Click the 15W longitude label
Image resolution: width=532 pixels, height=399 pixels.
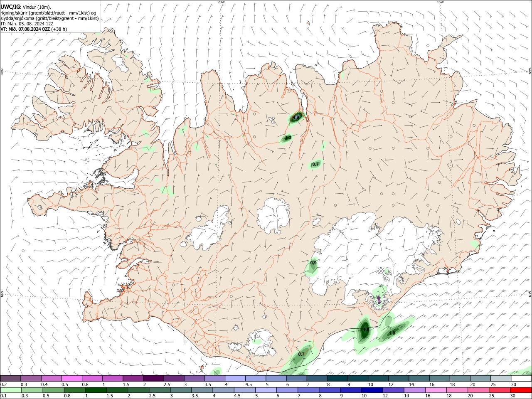pos(440,2)
